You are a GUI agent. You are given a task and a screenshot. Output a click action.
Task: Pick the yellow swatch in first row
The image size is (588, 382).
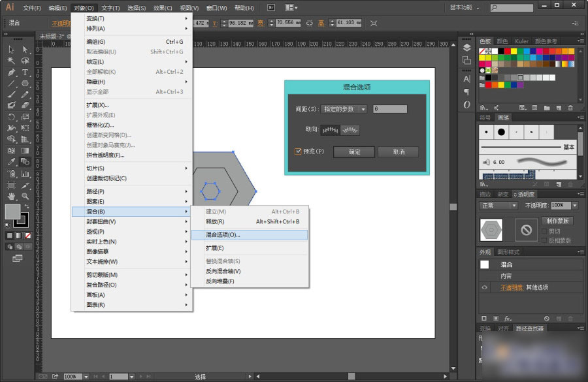point(514,52)
